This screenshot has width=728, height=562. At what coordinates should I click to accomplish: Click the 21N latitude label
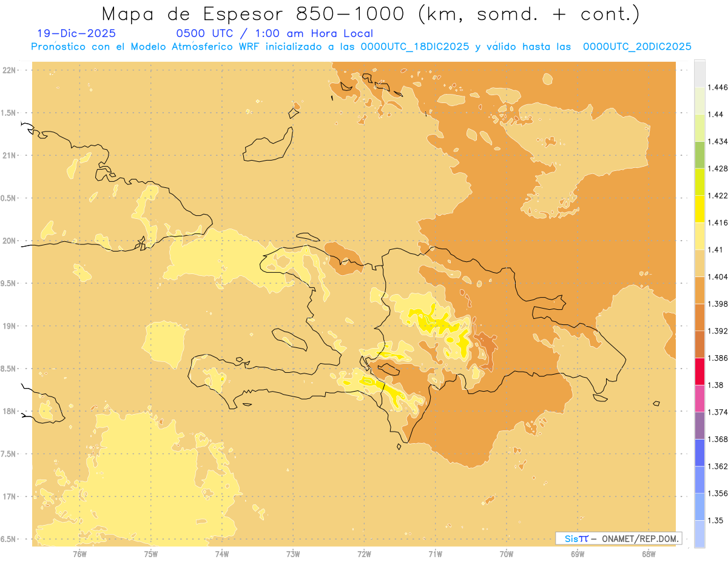9,156
